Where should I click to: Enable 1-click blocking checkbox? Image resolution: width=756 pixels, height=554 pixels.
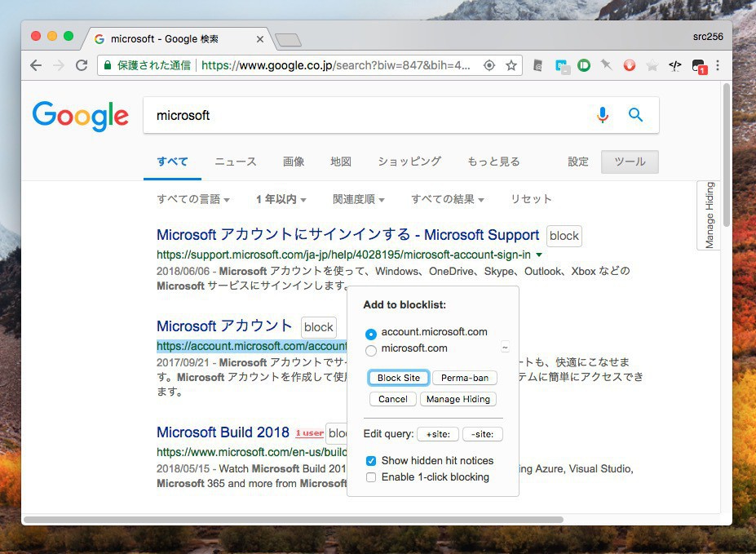tap(371, 477)
